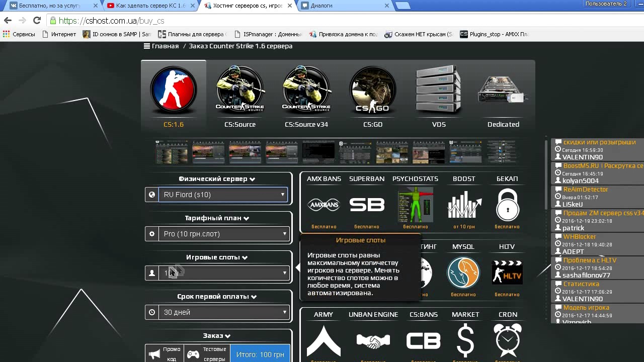644x362 pixels.
Task: Open the ID скинов в SAMP bookmark
Action: click(117, 34)
